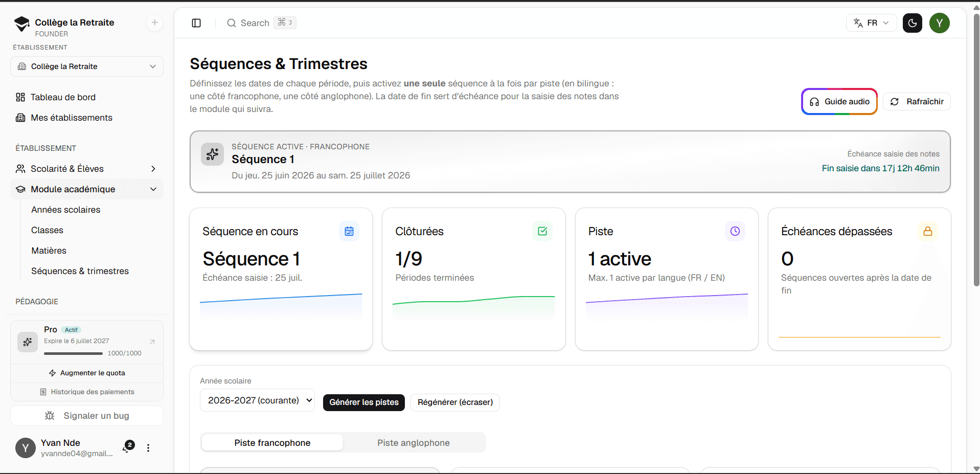The image size is (980, 474).
Task: Open the green Y user avatar menu
Action: pyautogui.click(x=940, y=23)
